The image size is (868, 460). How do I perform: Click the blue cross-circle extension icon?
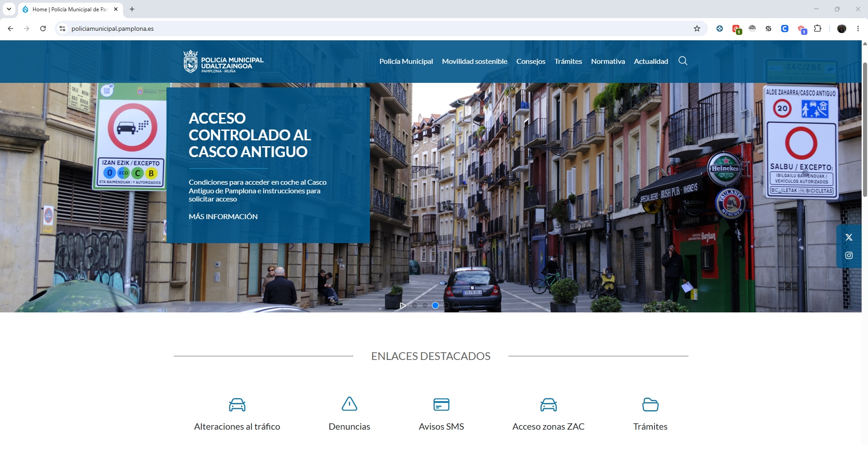[x=719, y=29]
